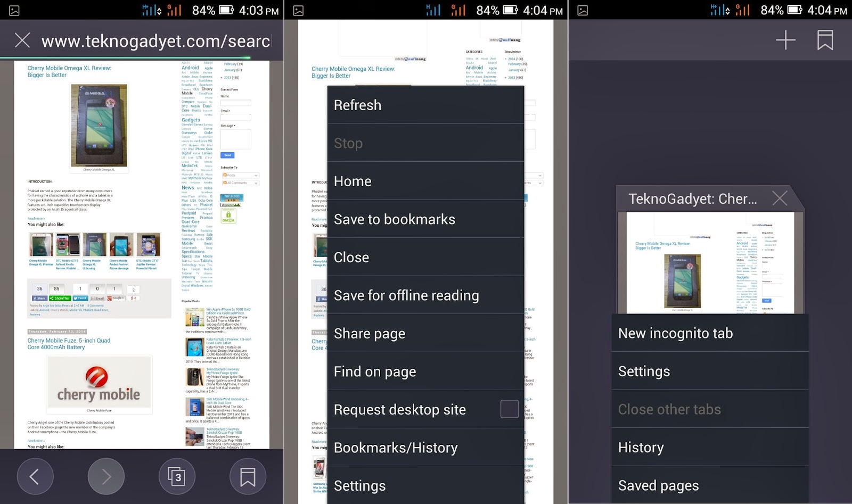Focus the Message box in Contact Form
The image size is (852, 504).
pyautogui.click(x=236, y=139)
